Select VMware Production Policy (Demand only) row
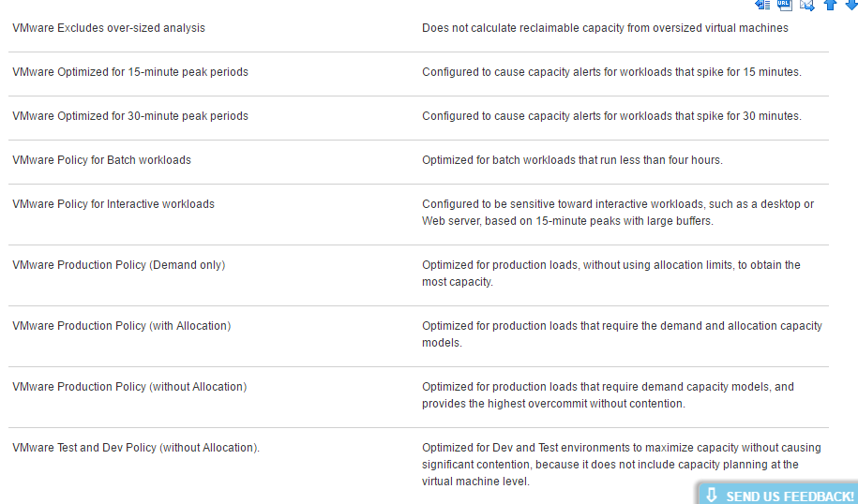Screen dimensions: 858x504 click(119, 265)
